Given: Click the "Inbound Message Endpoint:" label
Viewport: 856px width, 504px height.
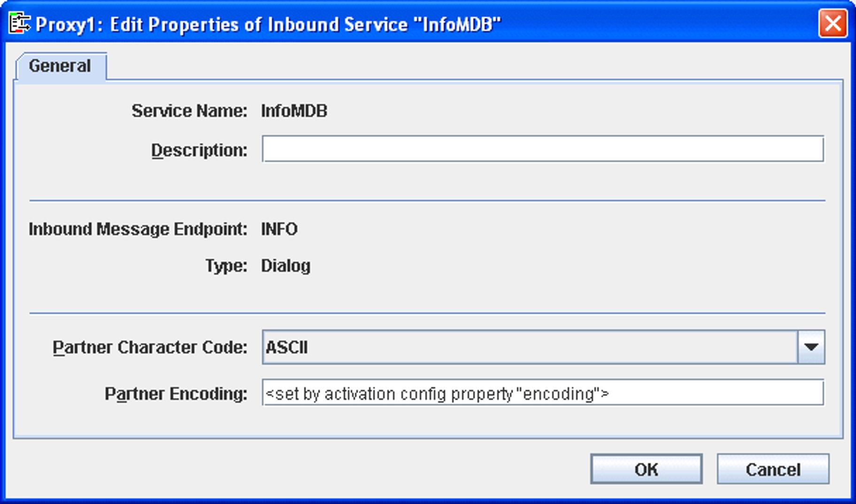Looking at the screenshot, I should pos(138,229).
